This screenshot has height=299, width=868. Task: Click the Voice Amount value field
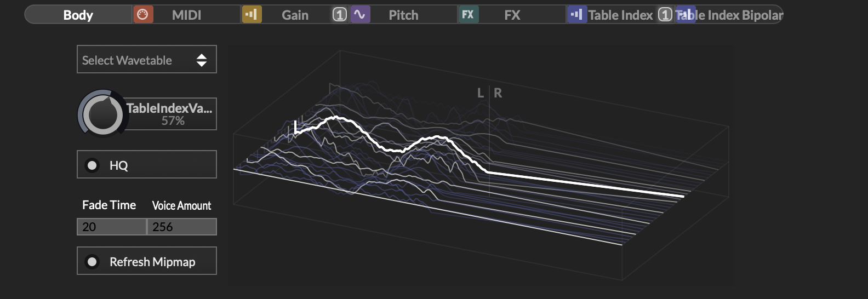[x=182, y=227]
